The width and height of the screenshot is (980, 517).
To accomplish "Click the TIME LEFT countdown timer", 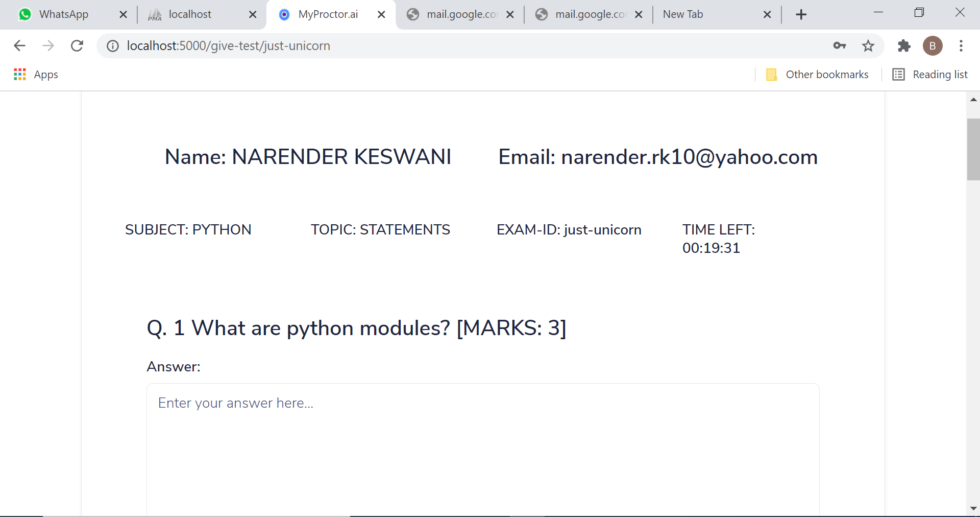I will pyautogui.click(x=719, y=239).
